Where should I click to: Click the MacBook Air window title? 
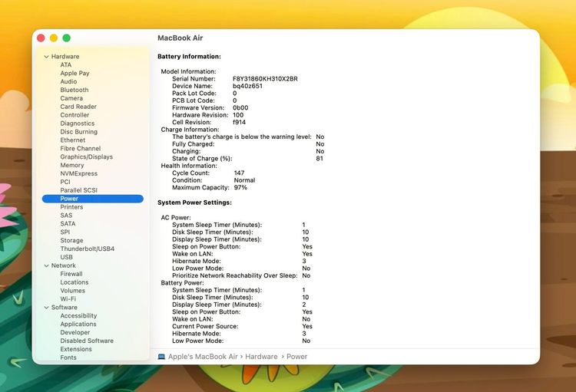point(180,38)
